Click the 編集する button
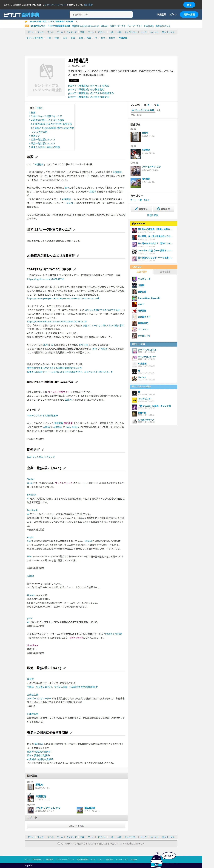The height and width of the screenshot is (868, 214). coord(141,209)
